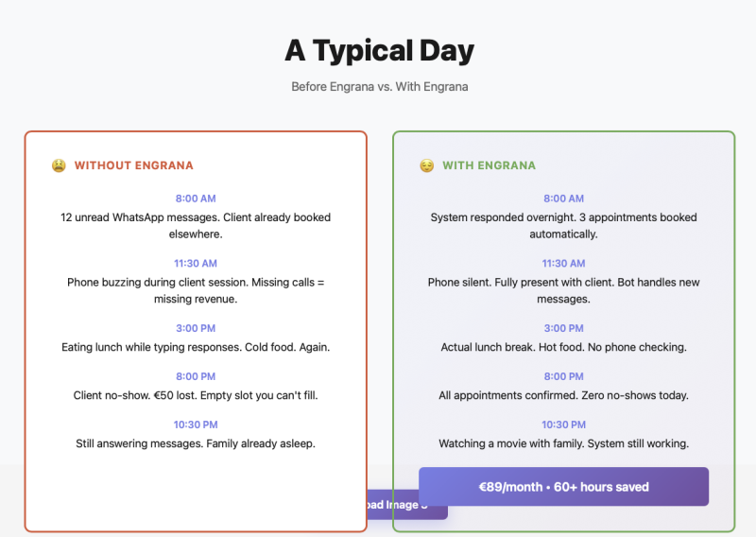Click the 8:00 AM label in Without card
Screen dimensions: 756x537
(196, 199)
